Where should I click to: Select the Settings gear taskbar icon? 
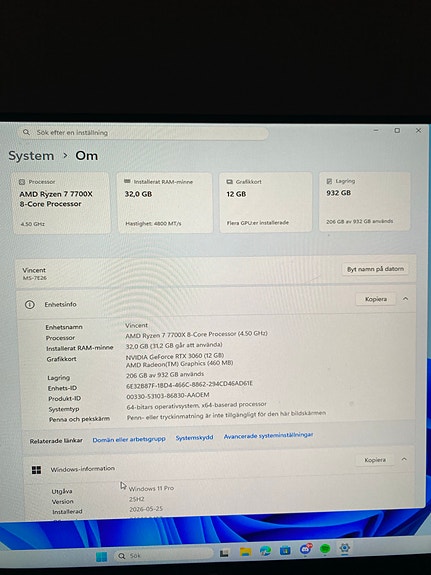pos(344,548)
